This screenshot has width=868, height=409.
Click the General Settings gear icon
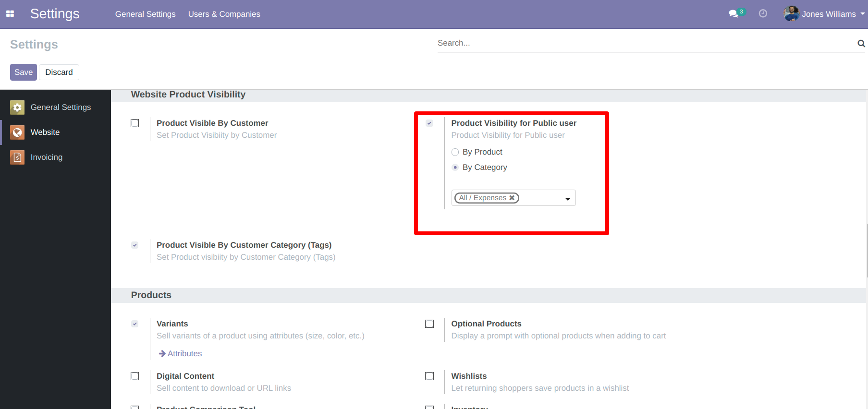(17, 108)
